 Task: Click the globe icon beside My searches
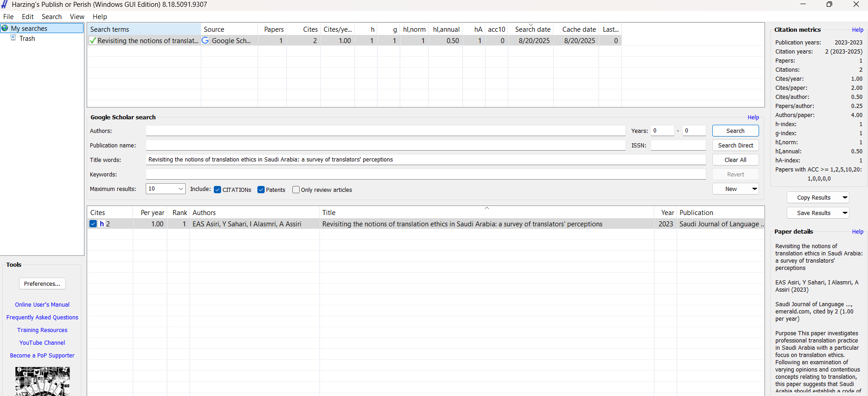point(5,28)
